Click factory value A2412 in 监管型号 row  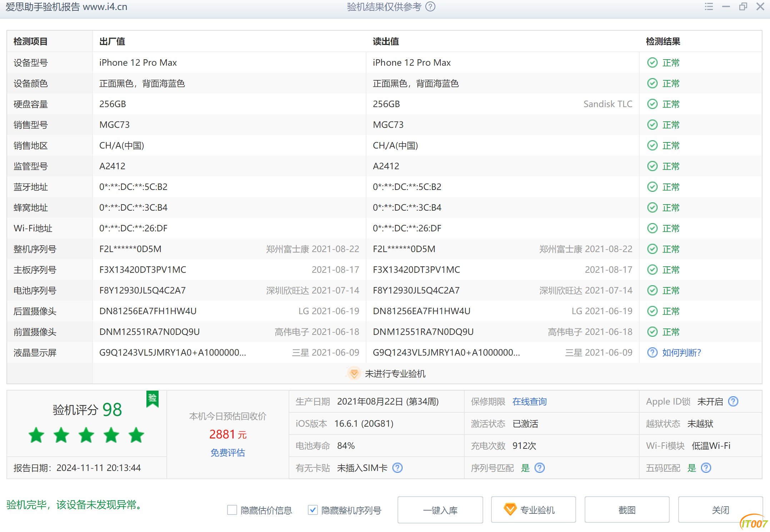[112, 166]
